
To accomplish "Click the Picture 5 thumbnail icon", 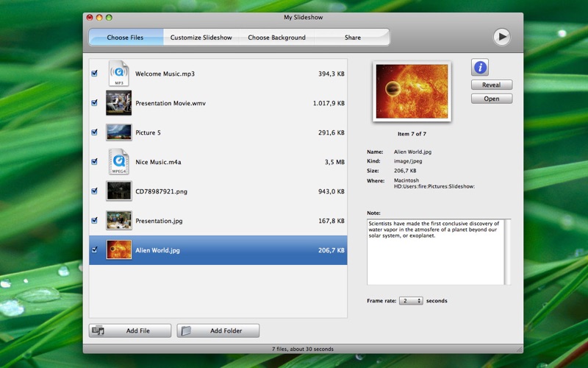I will coord(118,132).
